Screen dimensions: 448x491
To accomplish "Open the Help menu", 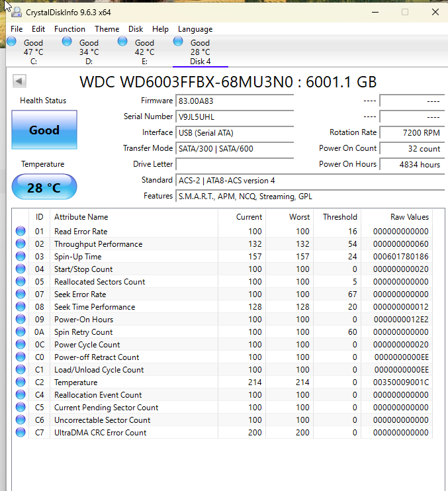I will pos(160,29).
